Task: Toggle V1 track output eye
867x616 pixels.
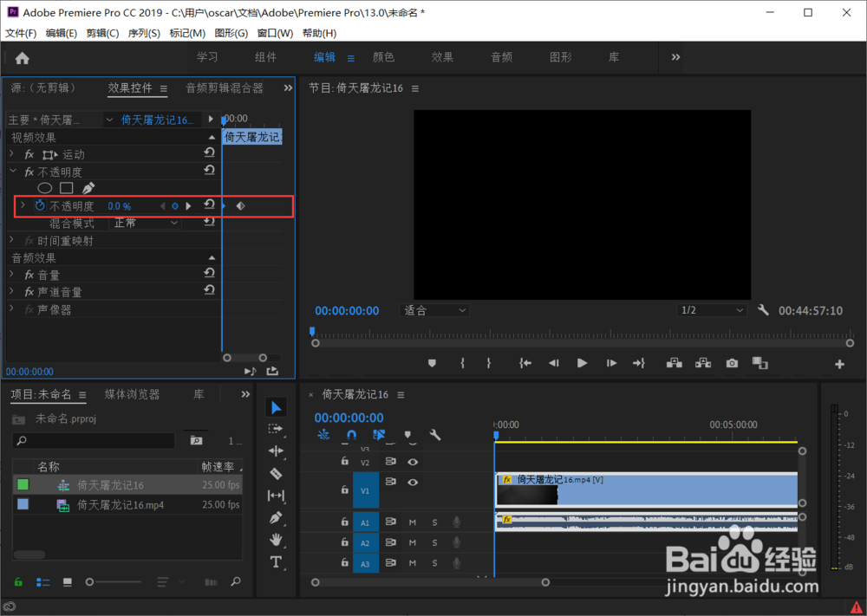Action: click(413, 483)
